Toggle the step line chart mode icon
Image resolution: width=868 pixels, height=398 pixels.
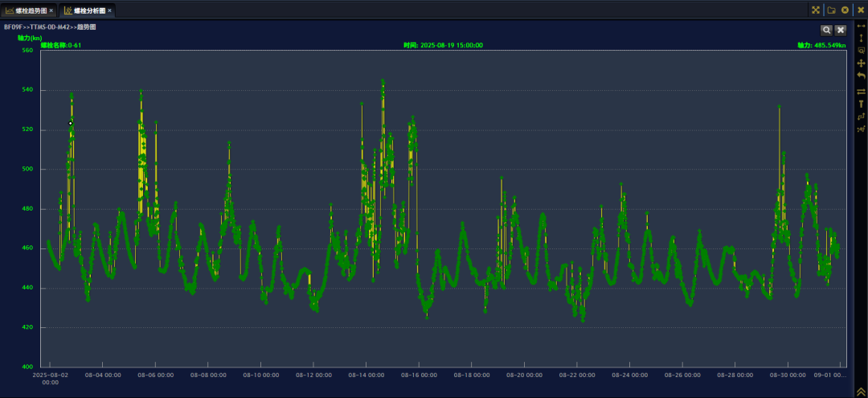point(861,117)
